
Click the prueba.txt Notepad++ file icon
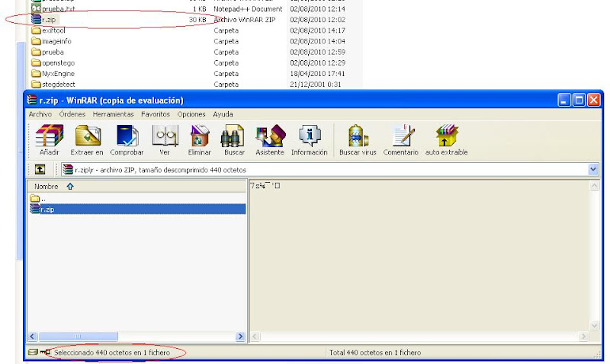[x=36, y=8]
